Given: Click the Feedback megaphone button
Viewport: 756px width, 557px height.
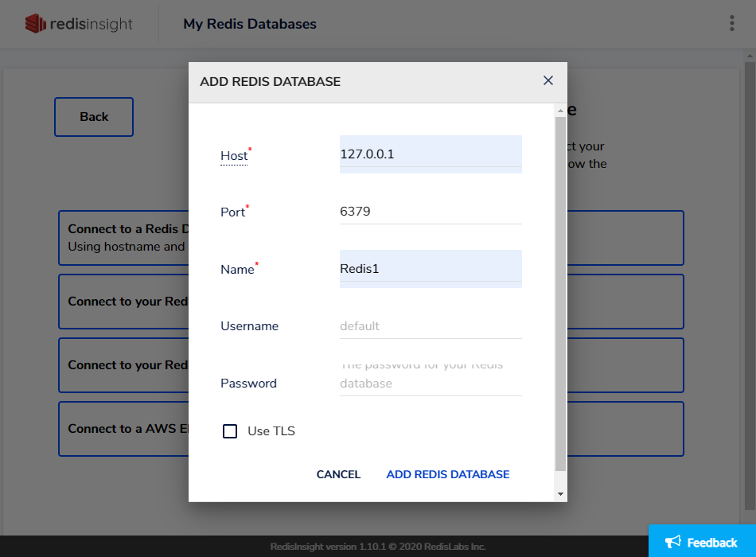Looking at the screenshot, I should 702,542.
